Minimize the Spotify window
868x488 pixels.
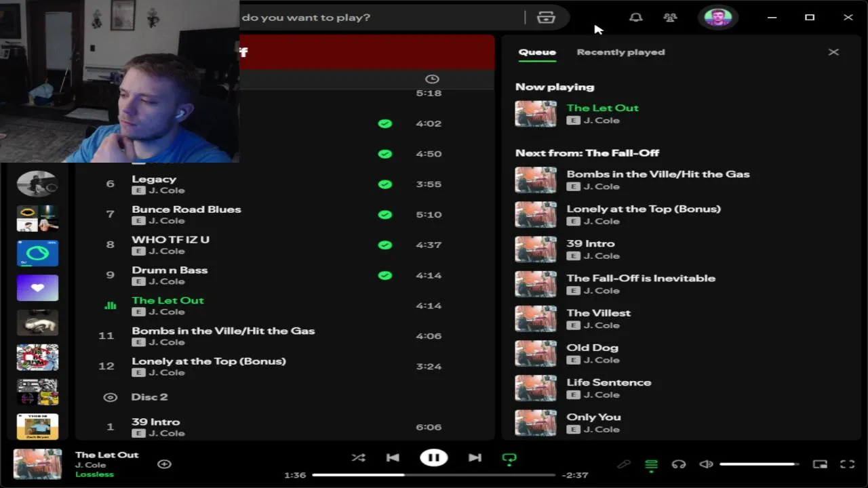(772, 18)
